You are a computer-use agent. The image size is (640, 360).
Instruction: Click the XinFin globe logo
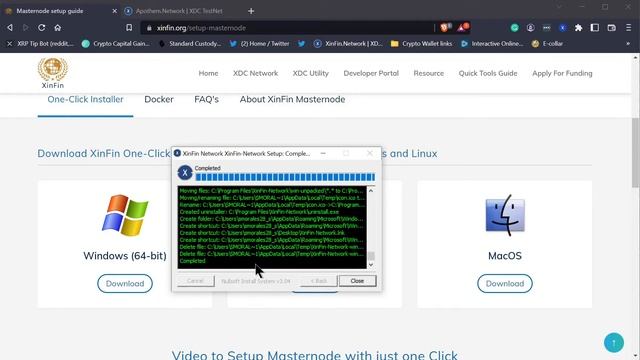(53, 73)
